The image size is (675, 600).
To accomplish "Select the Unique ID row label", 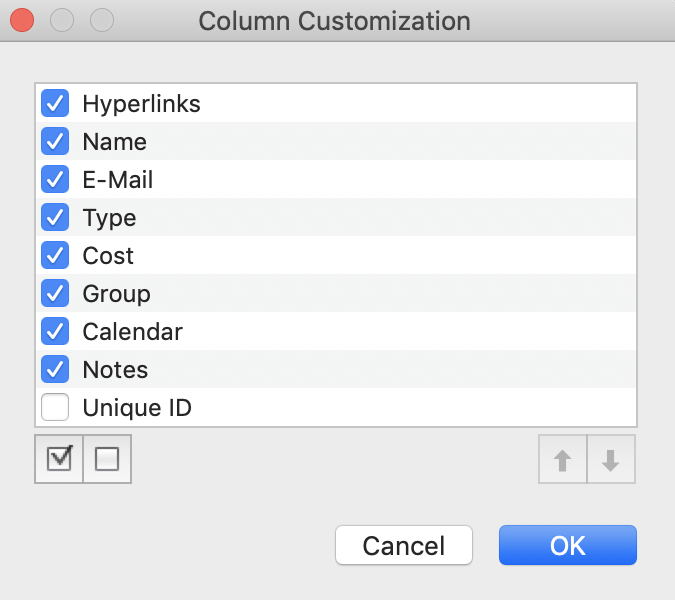I will click(x=136, y=407).
